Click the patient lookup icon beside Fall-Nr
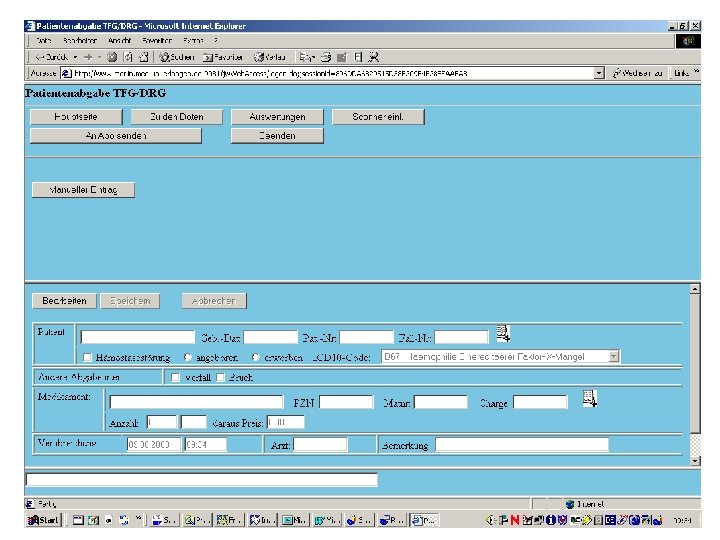The height and width of the screenshot is (540, 720). pyautogui.click(x=503, y=333)
